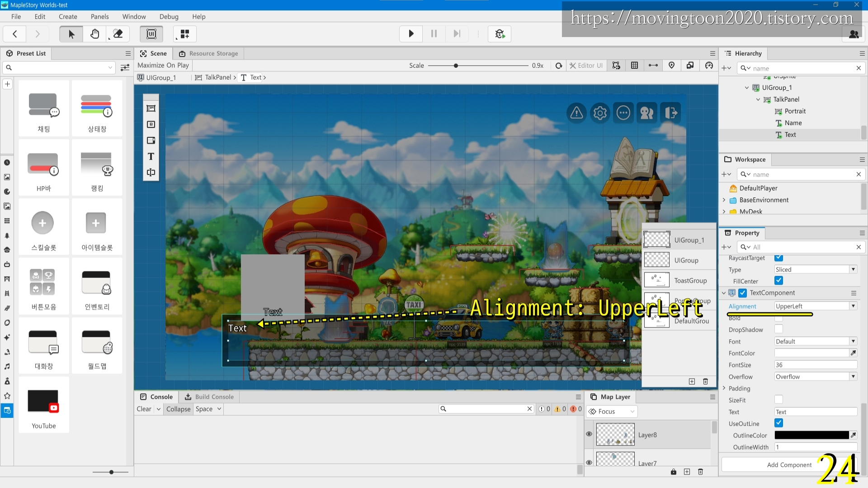The width and height of the screenshot is (868, 488).
Task: Select the Text tool in UI toolbar
Action: [151, 156]
